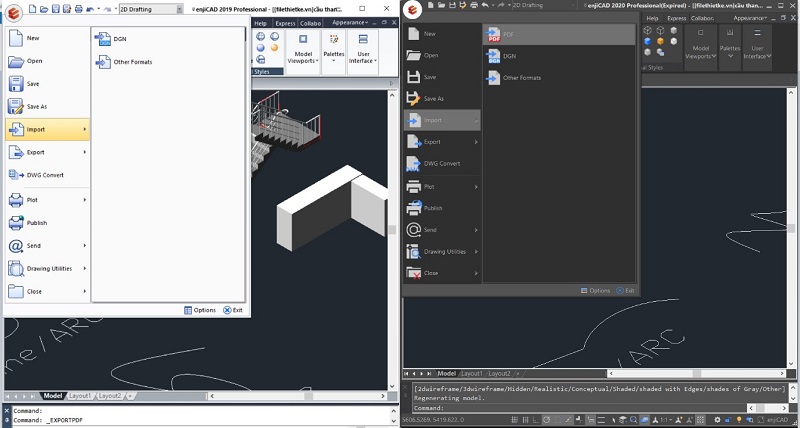This screenshot has height=428, width=800.
Task: Select Import menu item in enjiCAD 2020
Action: 442,120
